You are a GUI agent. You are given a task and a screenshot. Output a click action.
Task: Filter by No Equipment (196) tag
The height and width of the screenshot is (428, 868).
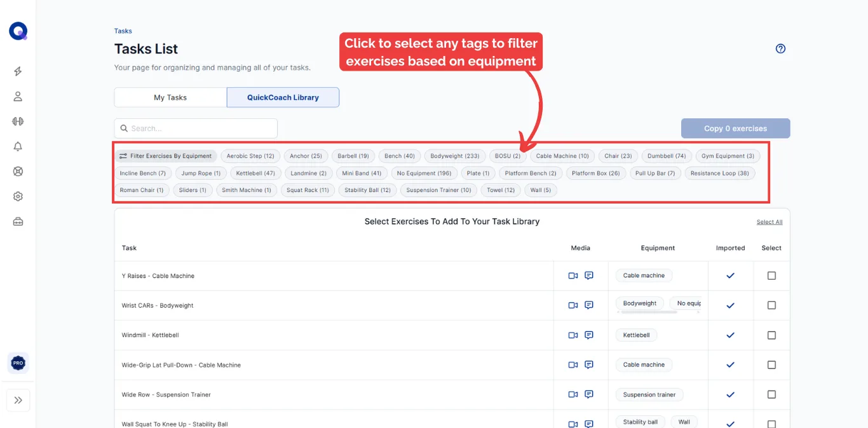coord(424,173)
